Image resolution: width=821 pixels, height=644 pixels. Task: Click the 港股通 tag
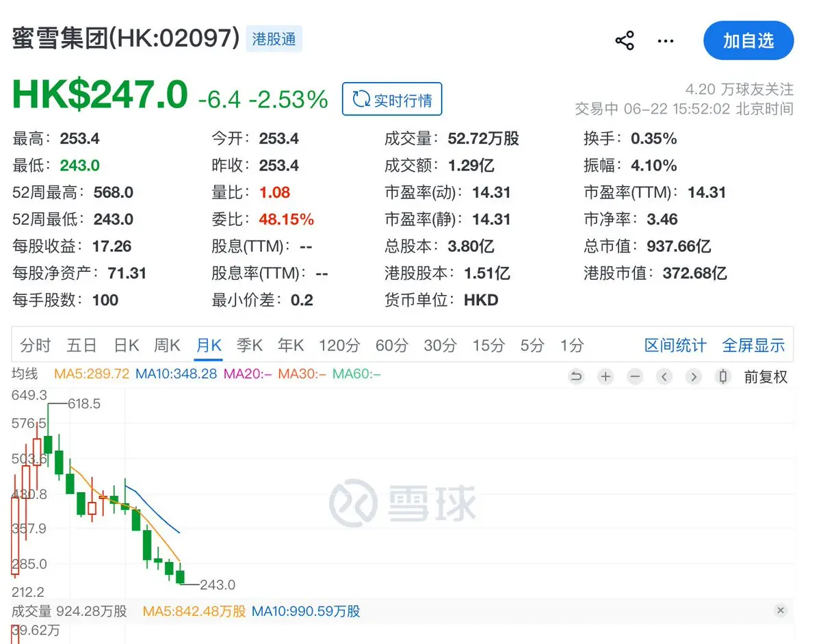coord(274,39)
